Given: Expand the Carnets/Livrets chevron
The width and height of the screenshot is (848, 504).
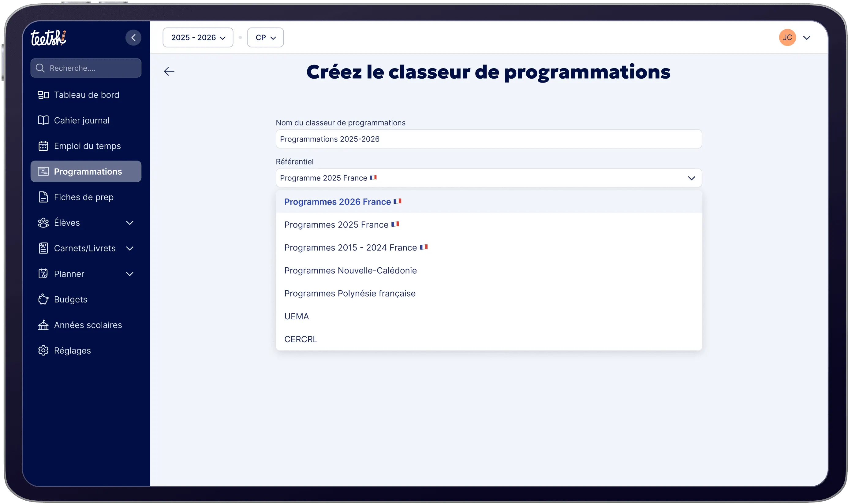Looking at the screenshot, I should (x=129, y=248).
